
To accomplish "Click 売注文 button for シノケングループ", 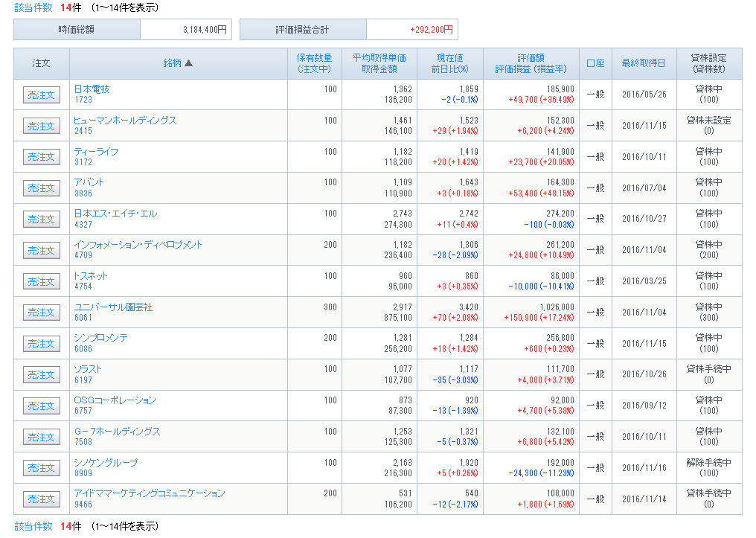I will (x=42, y=468).
